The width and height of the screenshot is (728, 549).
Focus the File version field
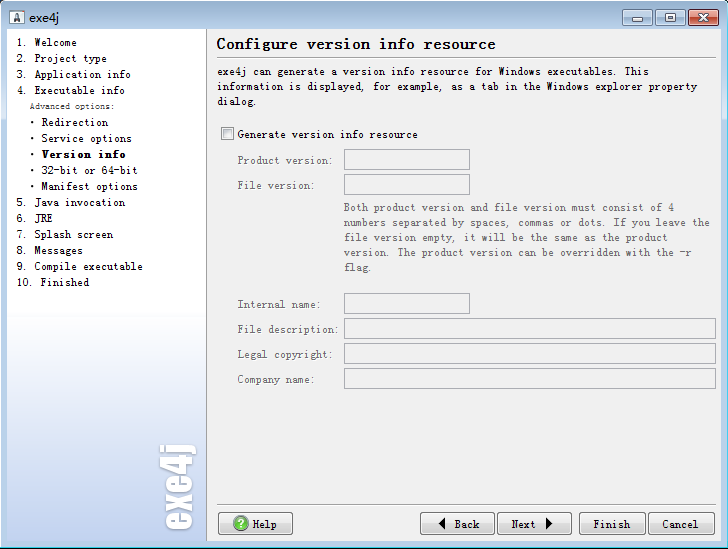click(407, 185)
